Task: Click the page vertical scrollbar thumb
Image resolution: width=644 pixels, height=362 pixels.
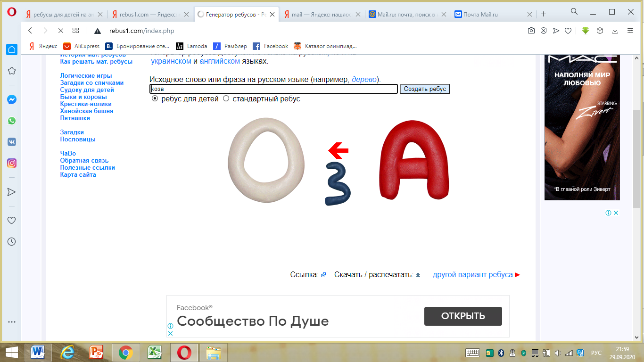Action: 636,156
